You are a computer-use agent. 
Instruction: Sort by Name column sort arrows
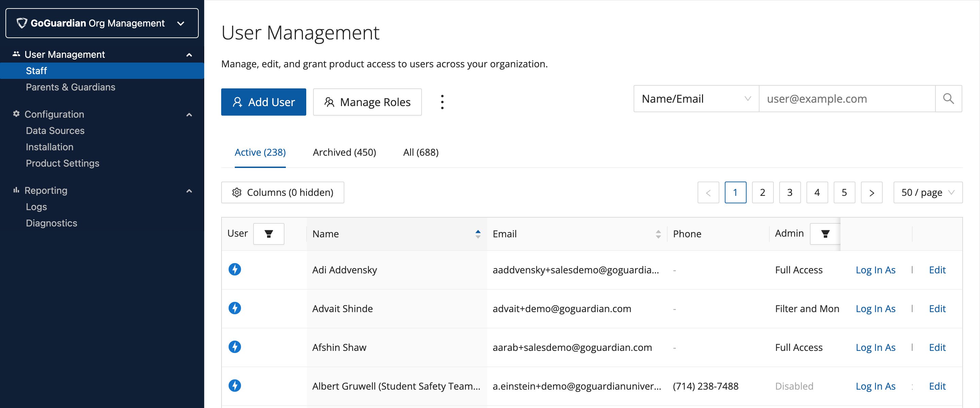tap(478, 234)
